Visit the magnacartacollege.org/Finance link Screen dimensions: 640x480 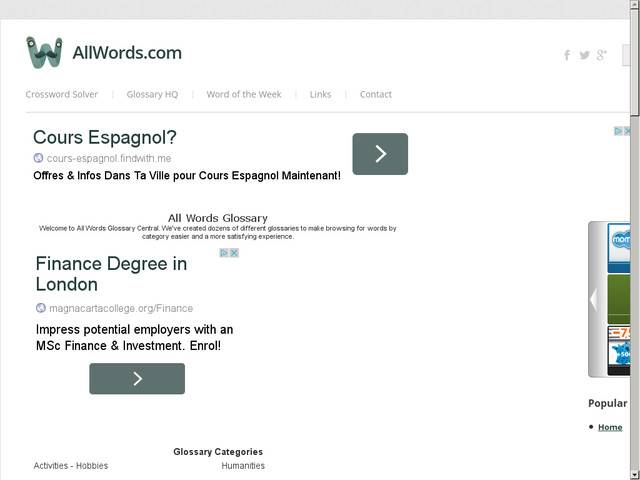click(x=121, y=308)
